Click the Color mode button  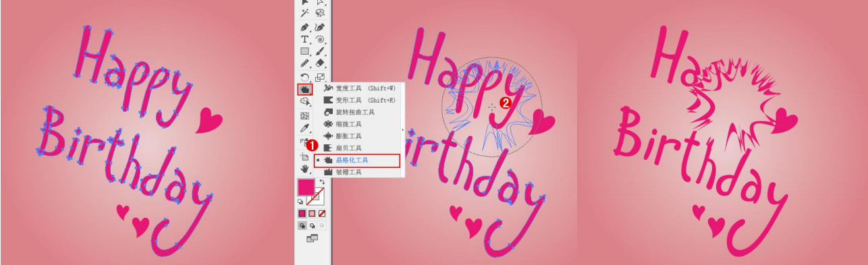click(x=302, y=213)
